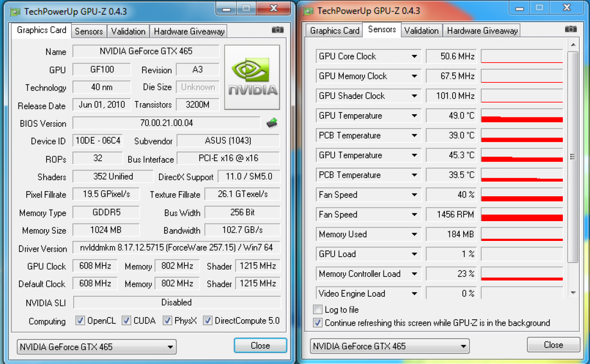Screen dimensions: 590x364
Task: Click the Device ID field 10DE - 06C4
Action: point(98,141)
